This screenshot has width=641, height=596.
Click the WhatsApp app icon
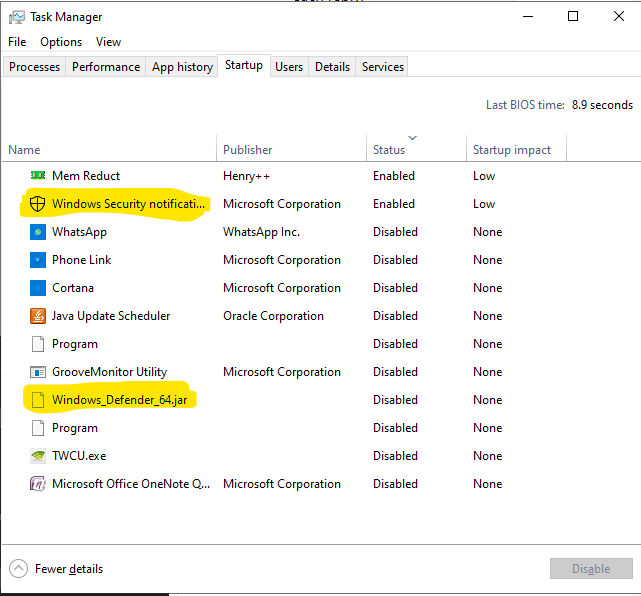[38, 232]
